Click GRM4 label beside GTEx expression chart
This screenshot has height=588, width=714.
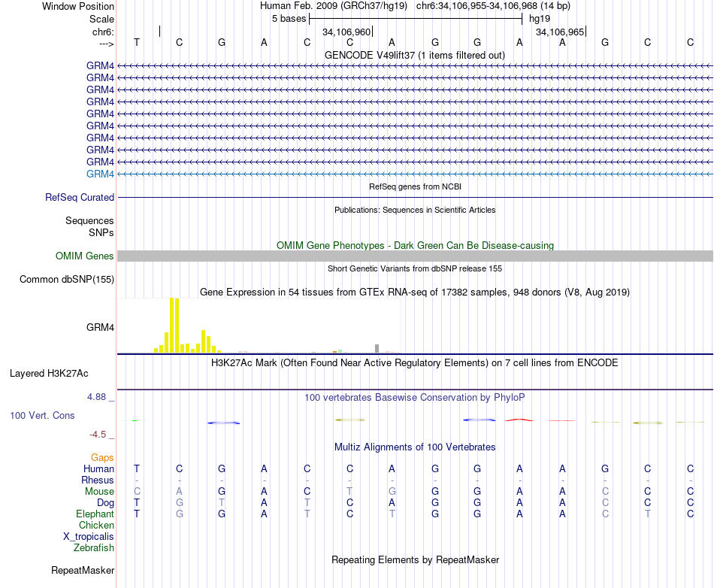tap(100, 328)
